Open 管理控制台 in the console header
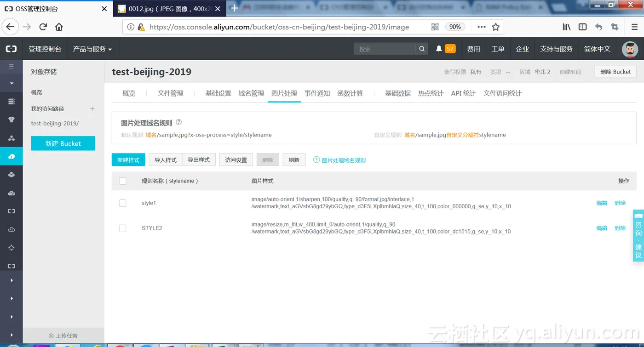Viewport: 644px width, 347px height. pyautogui.click(x=45, y=49)
